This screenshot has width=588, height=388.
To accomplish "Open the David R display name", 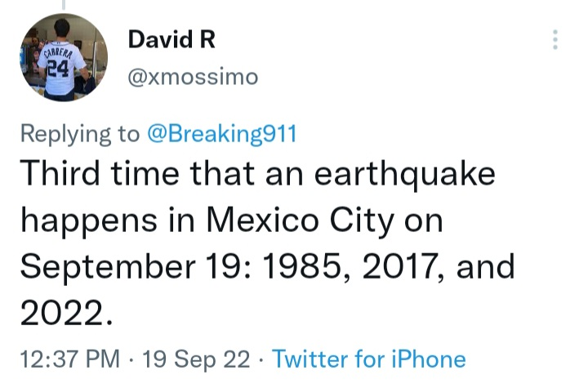I will click(171, 41).
